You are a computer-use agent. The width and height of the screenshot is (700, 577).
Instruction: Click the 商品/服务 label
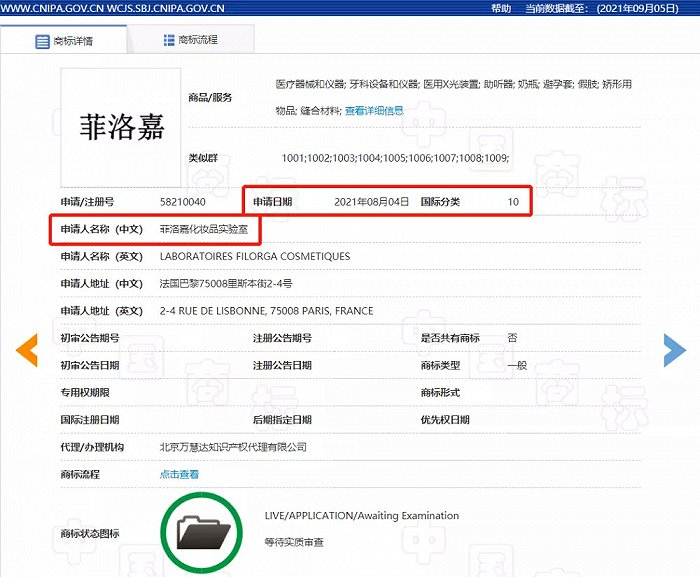(x=210, y=97)
